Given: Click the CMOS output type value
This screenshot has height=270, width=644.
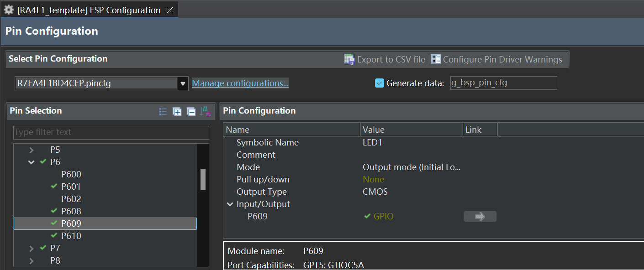Looking at the screenshot, I should pyautogui.click(x=375, y=192).
